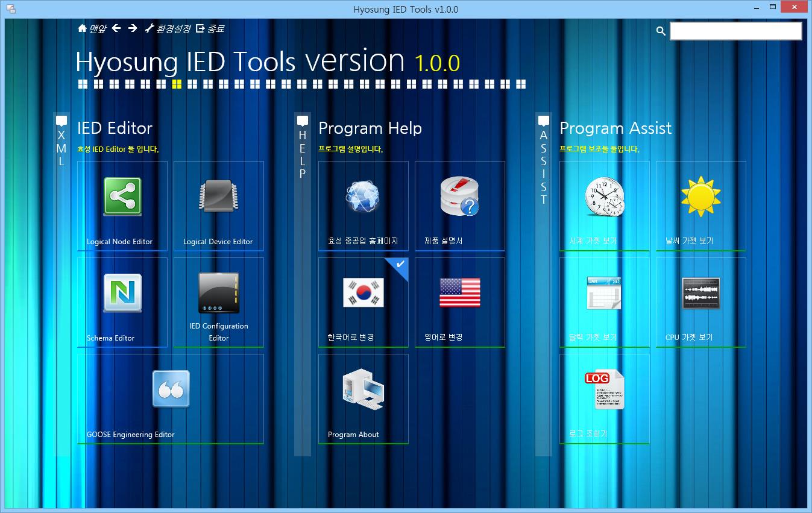Click the back arrow in top navigation
Image resolution: width=812 pixels, height=513 pixels.
click(x=117, y=28)
